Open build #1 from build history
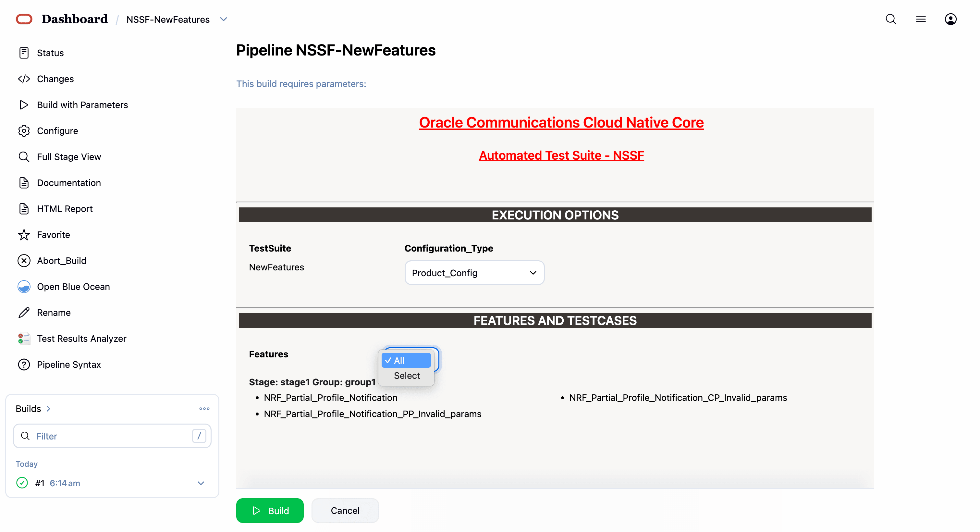The image size is (980, 532). click(x=40, y=483)
